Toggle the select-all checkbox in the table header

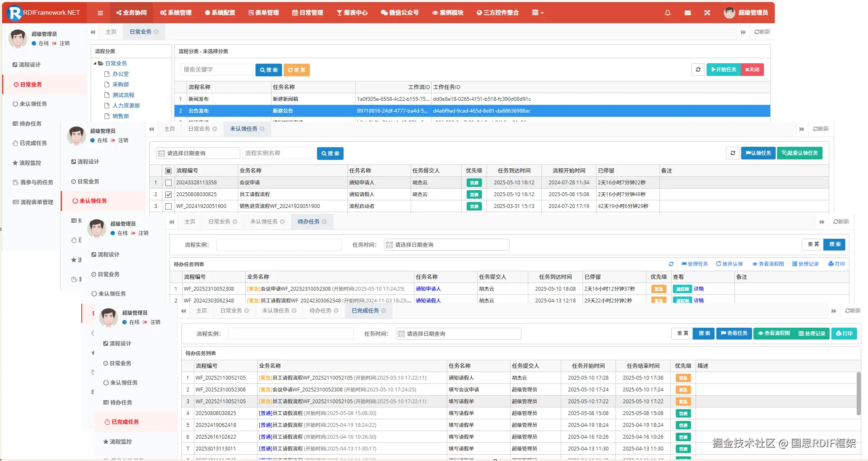(169, 171)
